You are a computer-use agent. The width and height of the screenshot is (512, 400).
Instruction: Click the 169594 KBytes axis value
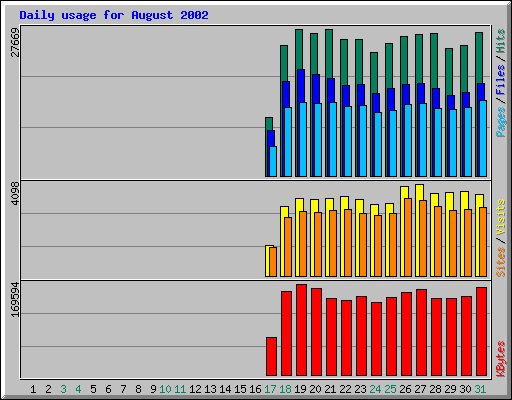15,299
